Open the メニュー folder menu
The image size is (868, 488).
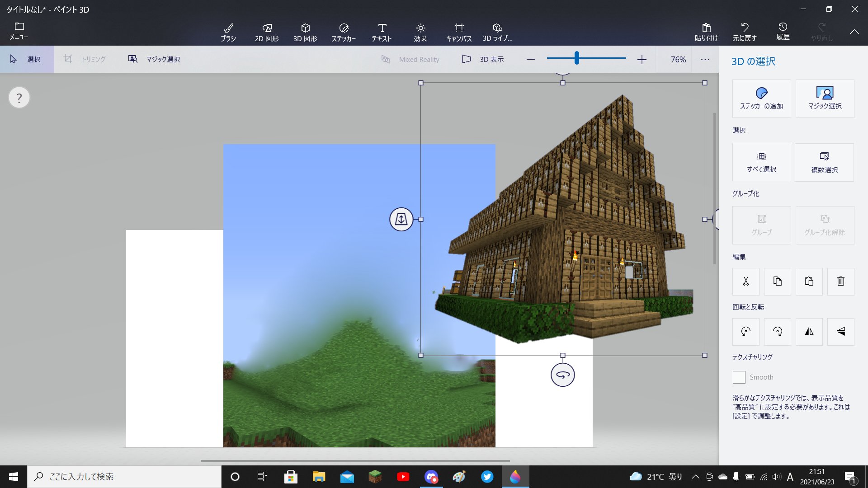[x=19, y=31]
